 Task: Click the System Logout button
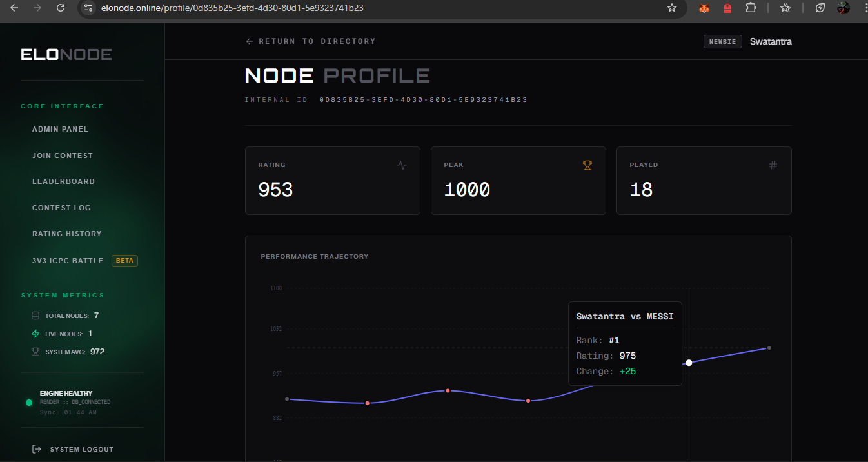click(73, 449)
